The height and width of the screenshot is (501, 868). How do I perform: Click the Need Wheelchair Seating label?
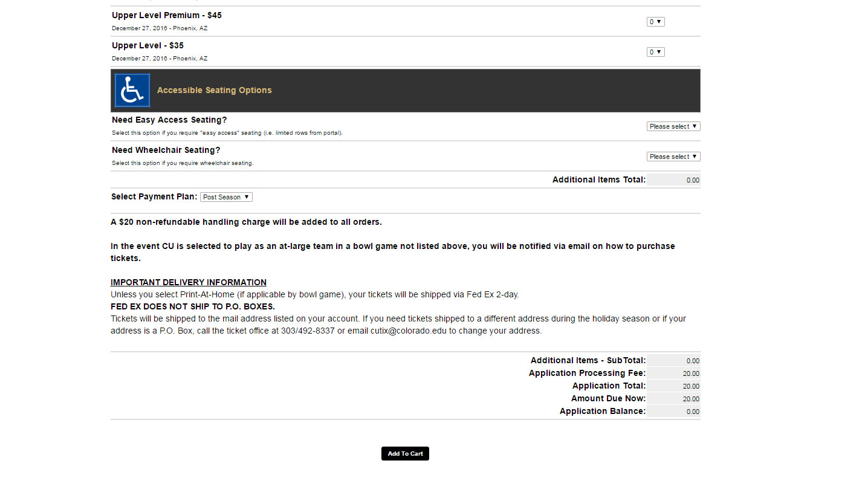[166, 150]
